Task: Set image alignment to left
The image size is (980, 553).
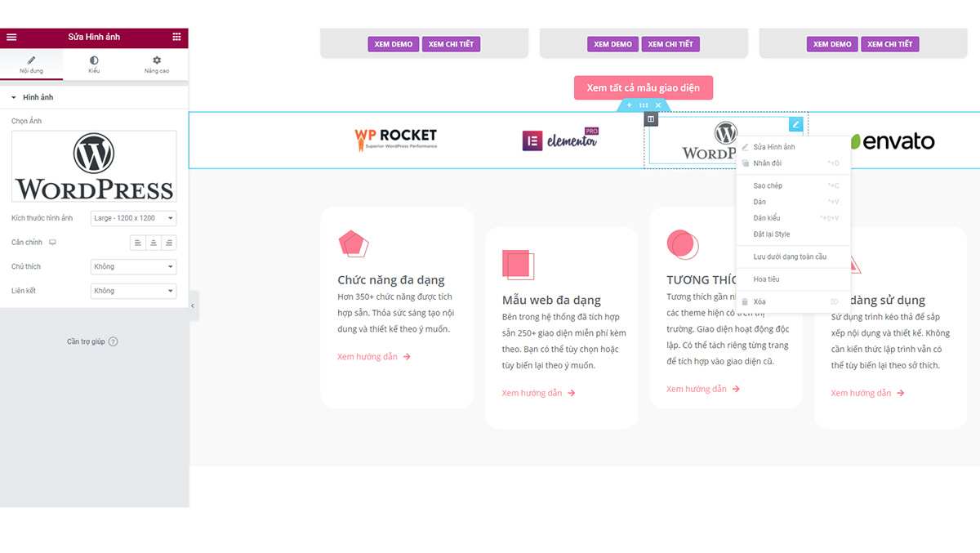Action: (138, 243)
